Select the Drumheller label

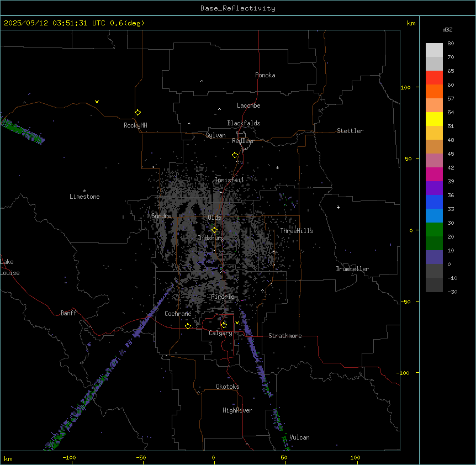click(352, 269)
